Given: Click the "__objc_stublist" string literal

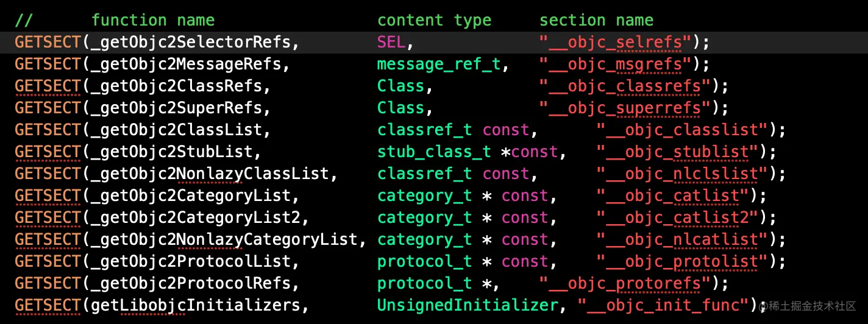Looking at the screenshot, I should point(677,152).
